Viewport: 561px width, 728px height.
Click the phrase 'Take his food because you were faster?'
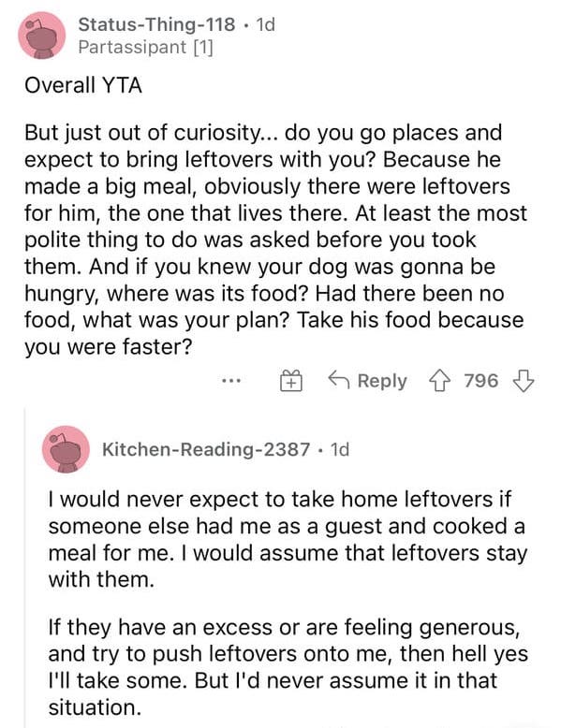pyautogui.click(x=274, y=333)
